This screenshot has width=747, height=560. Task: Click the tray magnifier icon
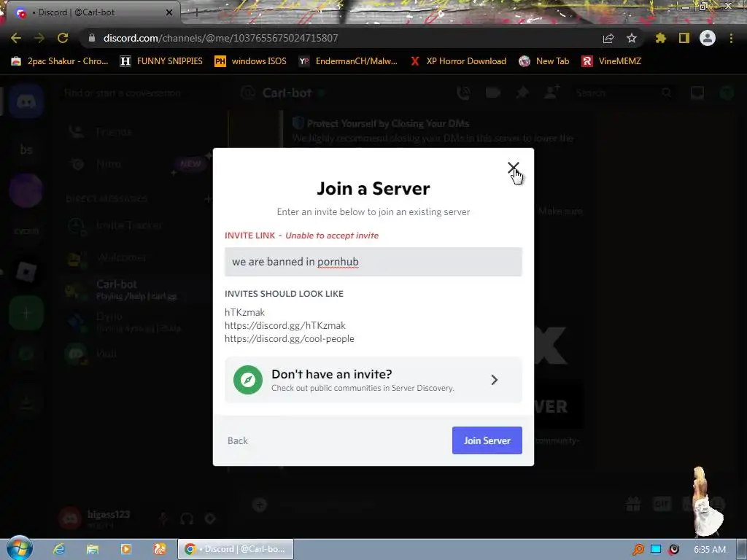(638, 550)
